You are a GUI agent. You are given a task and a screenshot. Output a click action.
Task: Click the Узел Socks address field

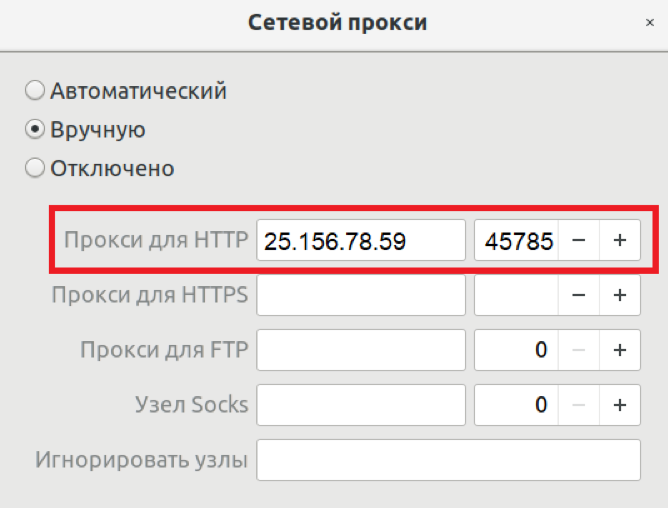[361, 405]
